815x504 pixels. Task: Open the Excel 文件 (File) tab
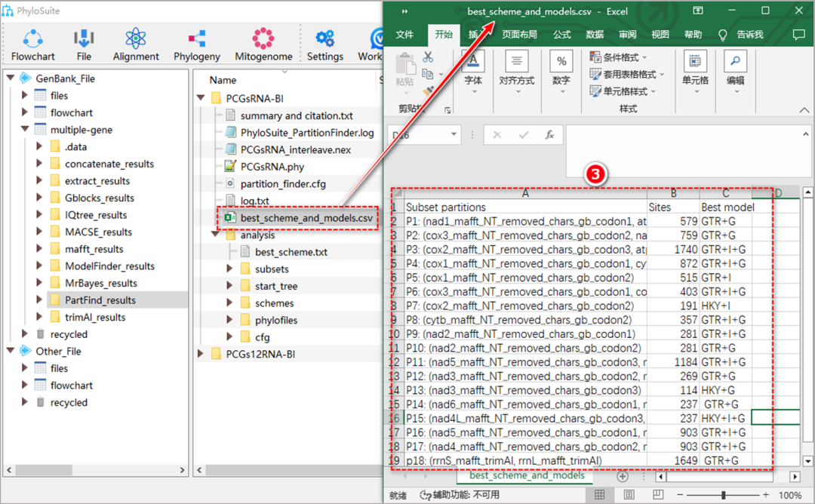[x=404, y=35]
